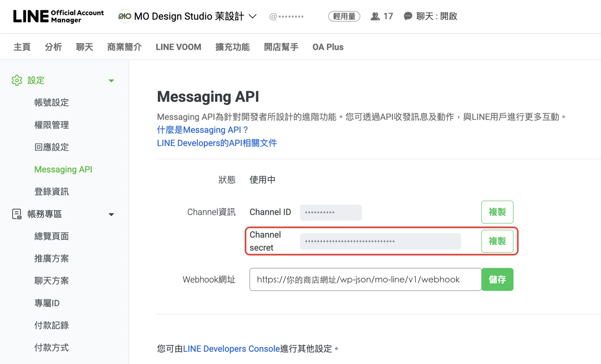Save the webhook URL with 儲存 button
Image resolution: width=601 pixels, height=364 pixels.
[x=497, y=279]
